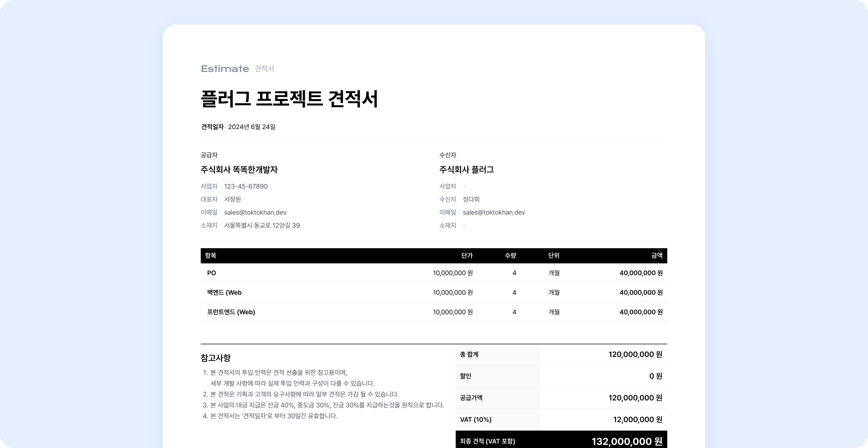The image size is (868, 448).
Task: Click business number 123-45-67890
Action: click(246, 186)
